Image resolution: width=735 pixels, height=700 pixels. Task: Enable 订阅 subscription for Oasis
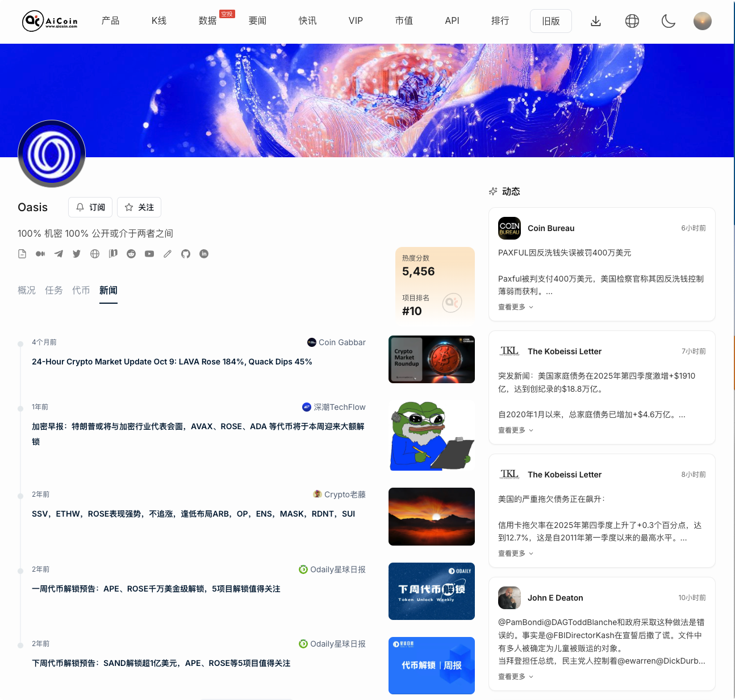click(x=90, y=207)
